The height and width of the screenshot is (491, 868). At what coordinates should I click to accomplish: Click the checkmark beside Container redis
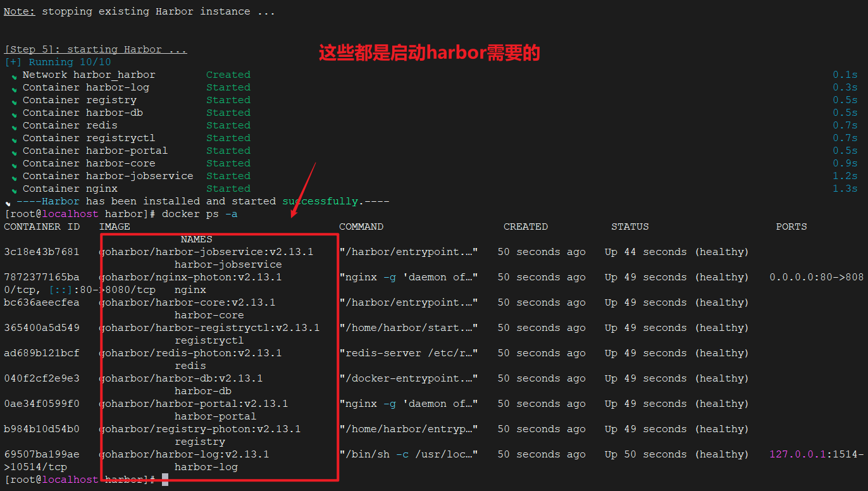(14, 127)
